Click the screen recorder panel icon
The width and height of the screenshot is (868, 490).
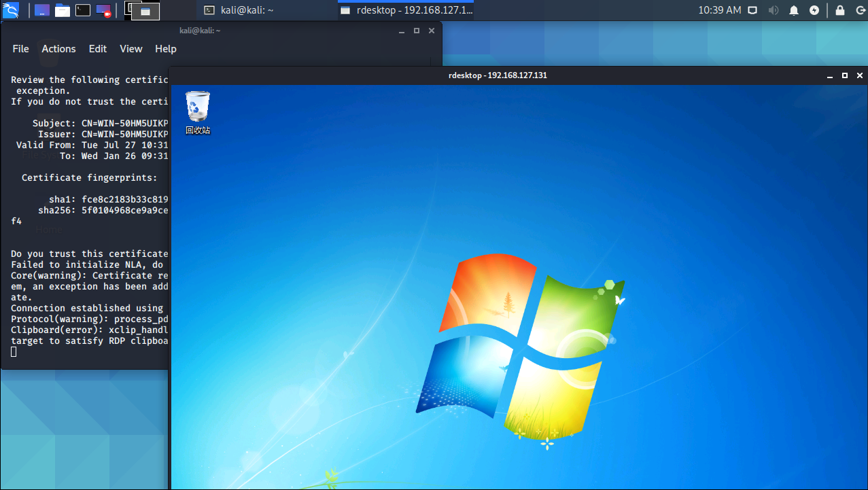tap(103, 10)
